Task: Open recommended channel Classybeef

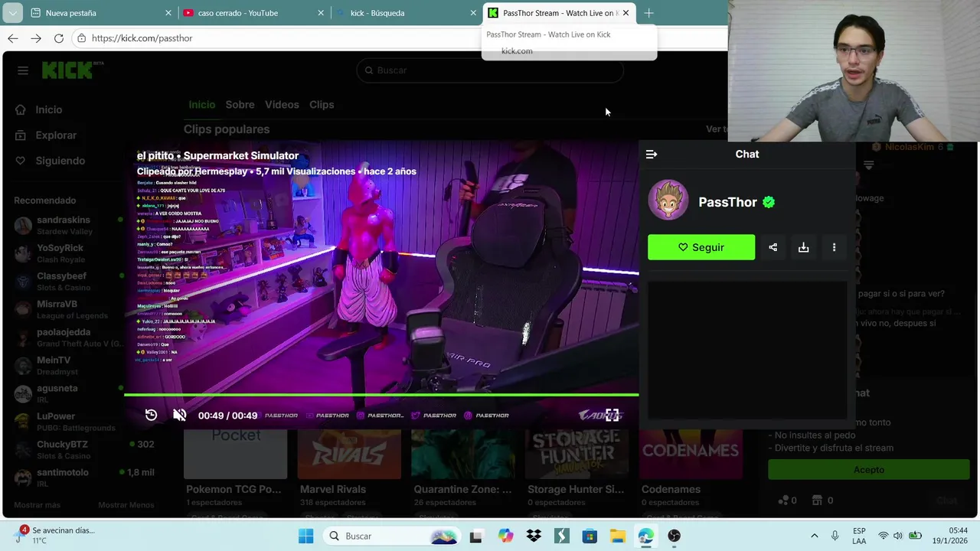Action: pos(69,281)
